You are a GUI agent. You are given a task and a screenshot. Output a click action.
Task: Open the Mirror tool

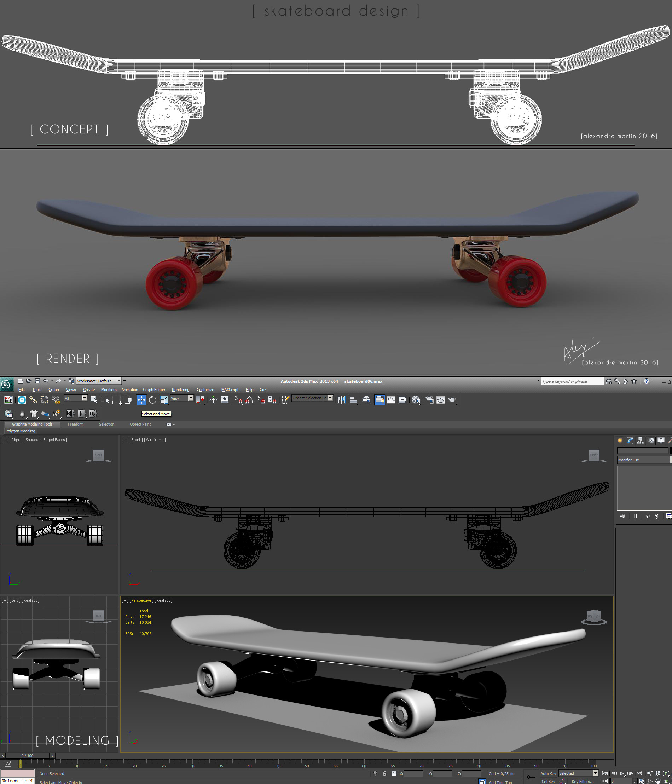pos(342,400)
